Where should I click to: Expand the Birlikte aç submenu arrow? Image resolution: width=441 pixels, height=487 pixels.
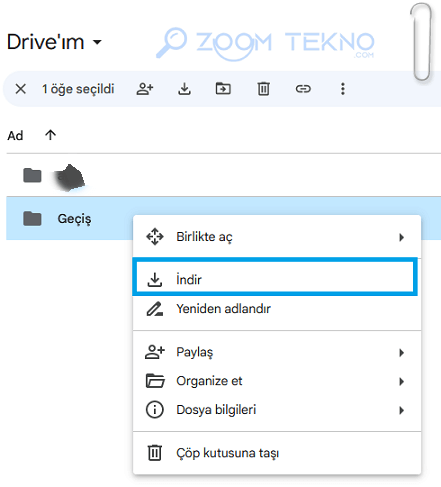tap(401, 237)
